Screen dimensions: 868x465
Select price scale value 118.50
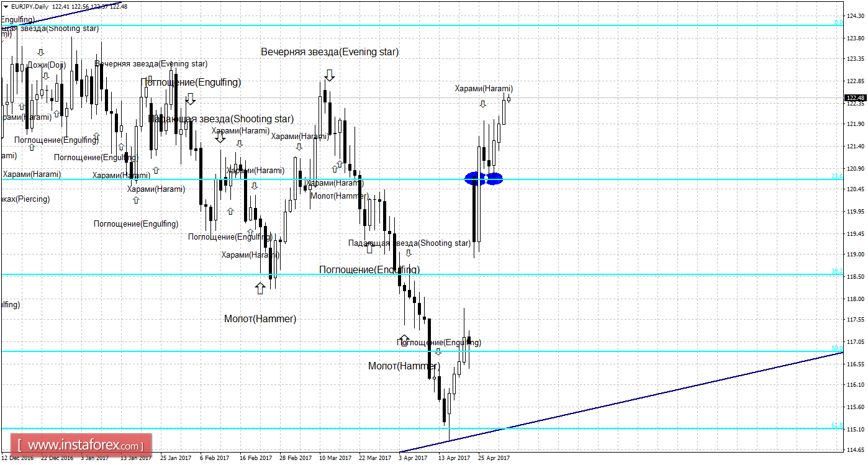856,277
